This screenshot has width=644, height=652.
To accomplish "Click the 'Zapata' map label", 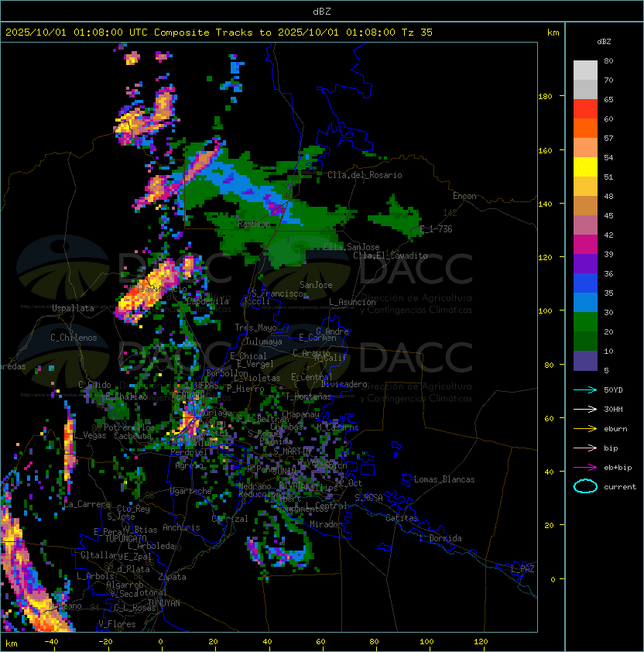I will click(172, 577).
